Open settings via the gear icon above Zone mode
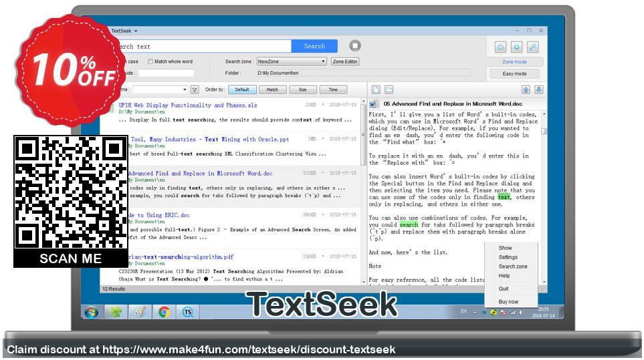This screenshot has height=360, width=644. click(517, 47)
